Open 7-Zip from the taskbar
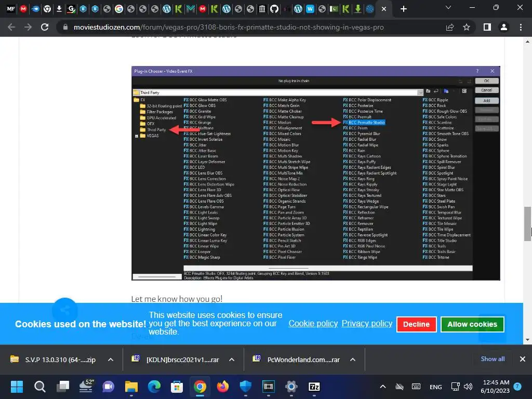 tap(314, 387)
